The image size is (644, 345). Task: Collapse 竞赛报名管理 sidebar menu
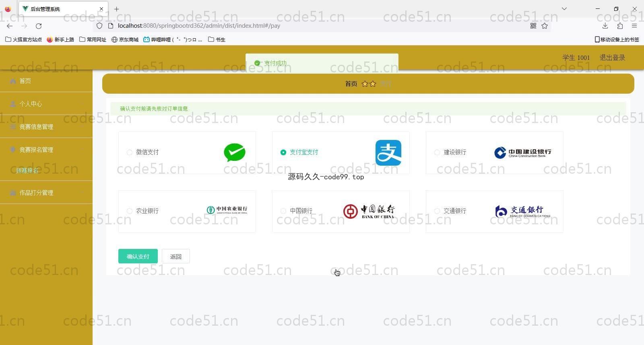(x=46, y=150)
